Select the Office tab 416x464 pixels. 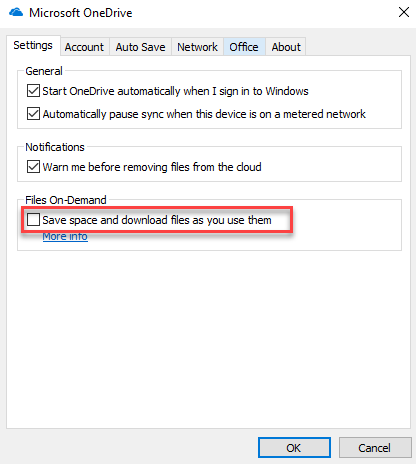[x=244, y=47]
